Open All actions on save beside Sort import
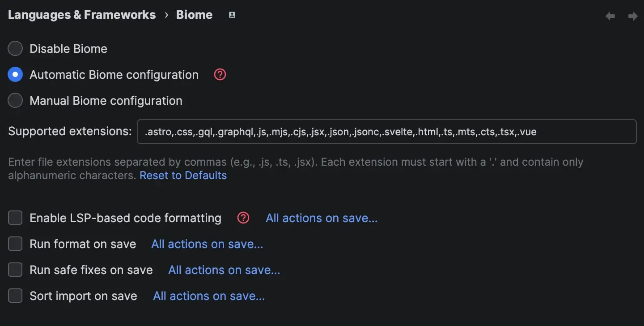Screen dimensions: 644x326 pyautogui.click(x=208, y=296)
